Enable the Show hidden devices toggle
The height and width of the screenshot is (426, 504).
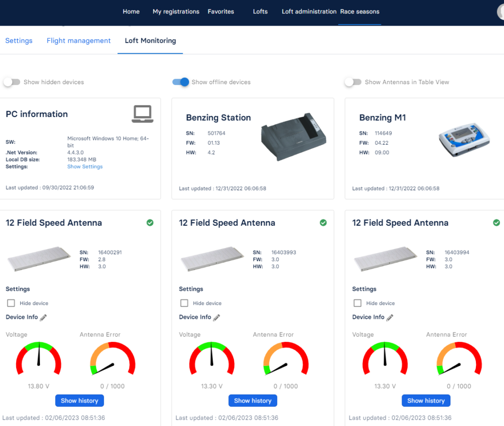click(x=11, y=82)
